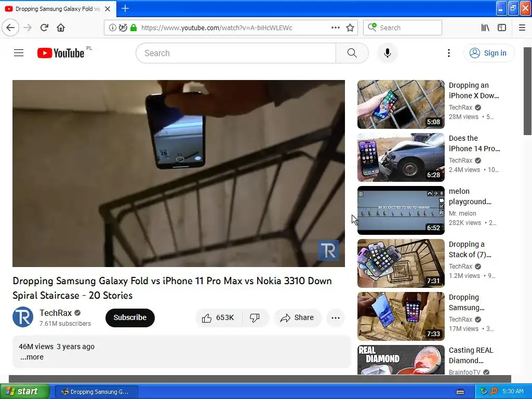Image resolution: width=532 pixels, height=399 pixels.
Task: Click the 7.61M subscribers text
Action: (65, 323)
